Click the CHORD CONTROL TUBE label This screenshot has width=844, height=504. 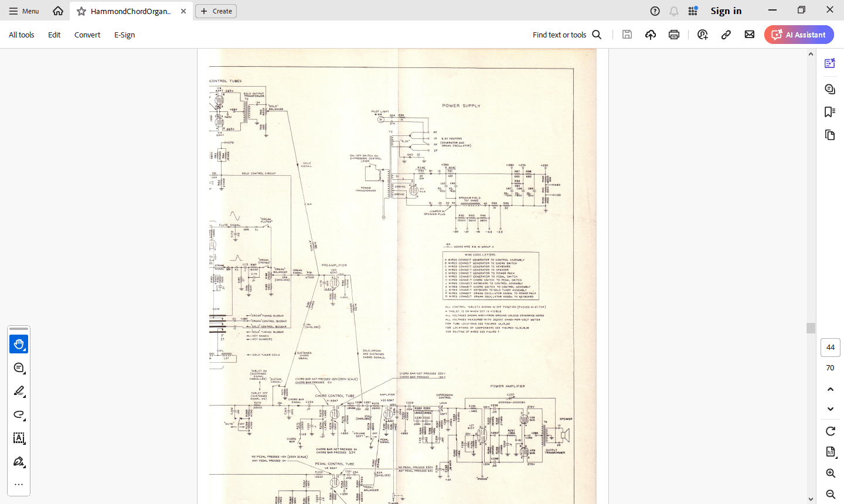[x=335, y=396]
